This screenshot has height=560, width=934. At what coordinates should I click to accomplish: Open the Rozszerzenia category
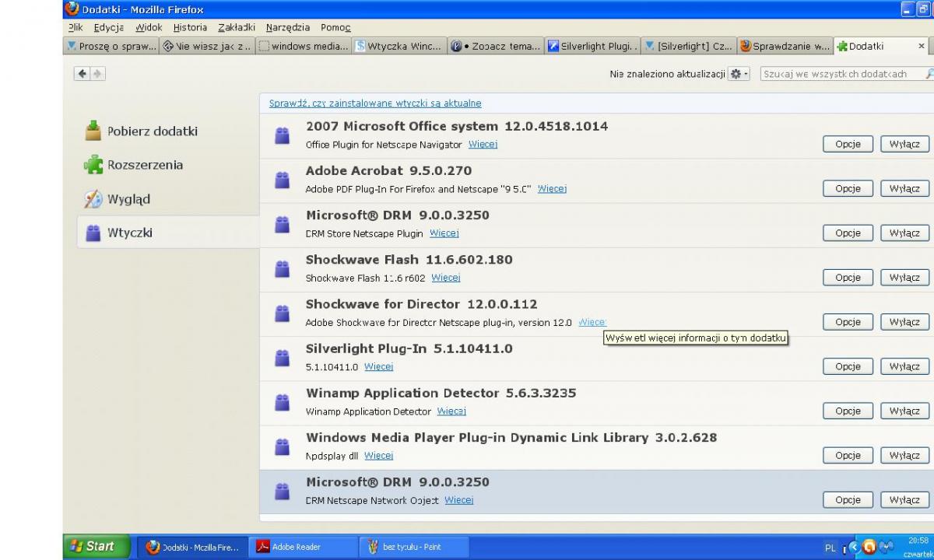[x=168, y=164]
